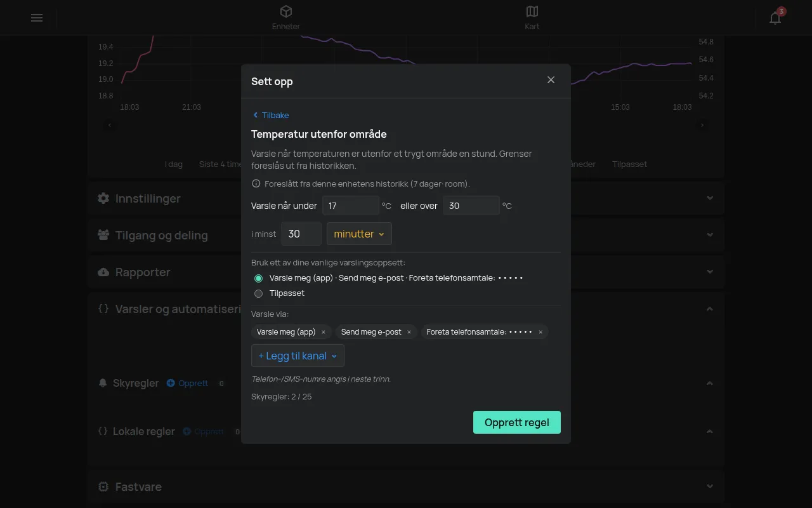Select the I dag time range
The width and height of the screenshot is (812, 508).
point(173,164)
